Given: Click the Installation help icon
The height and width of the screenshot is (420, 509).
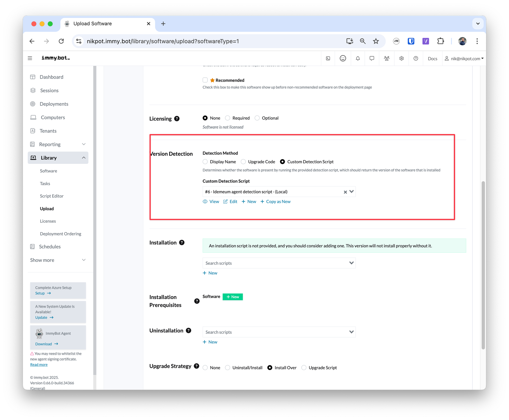Looking at the screenshot, I should [182, 242].
